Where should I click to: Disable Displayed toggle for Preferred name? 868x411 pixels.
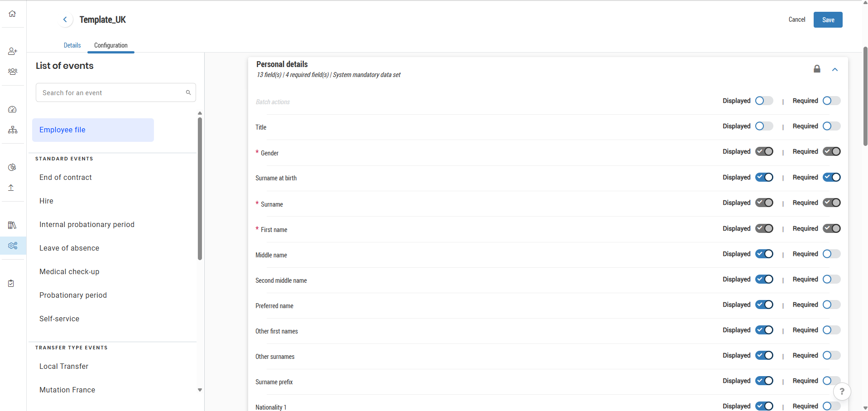click(764, 305)
